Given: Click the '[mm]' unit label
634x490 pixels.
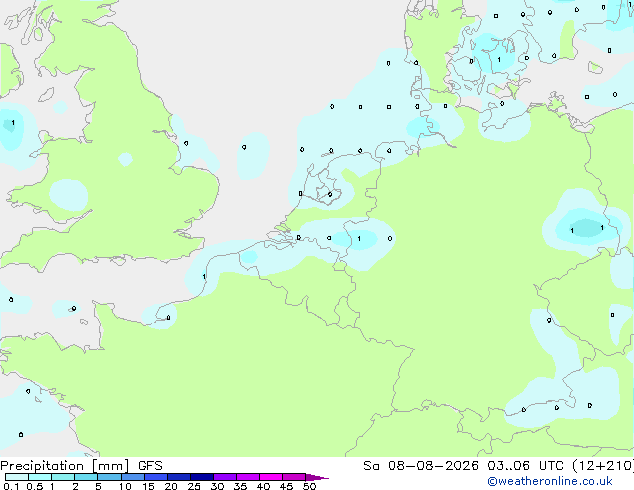Looking at the screenshot, I should coord(111,466).
